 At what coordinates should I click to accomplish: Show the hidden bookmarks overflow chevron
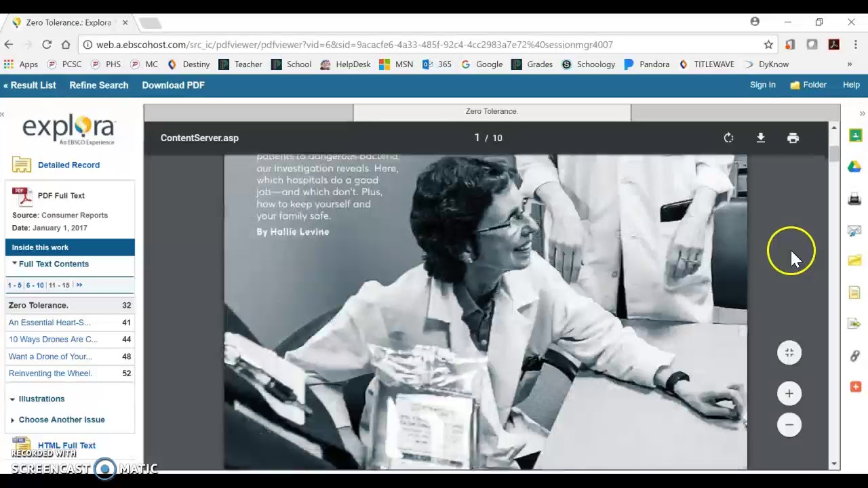pyautogui.click(x=849, y=64)
